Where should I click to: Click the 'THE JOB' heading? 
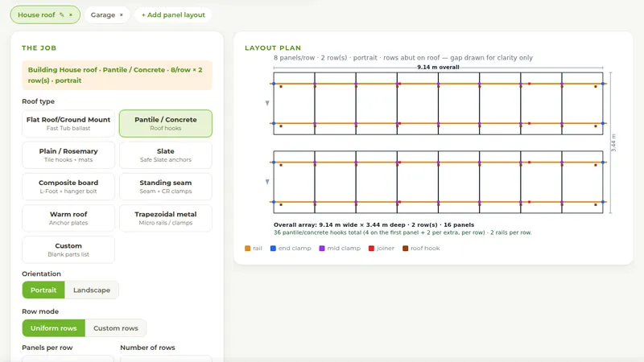(39, 48)
